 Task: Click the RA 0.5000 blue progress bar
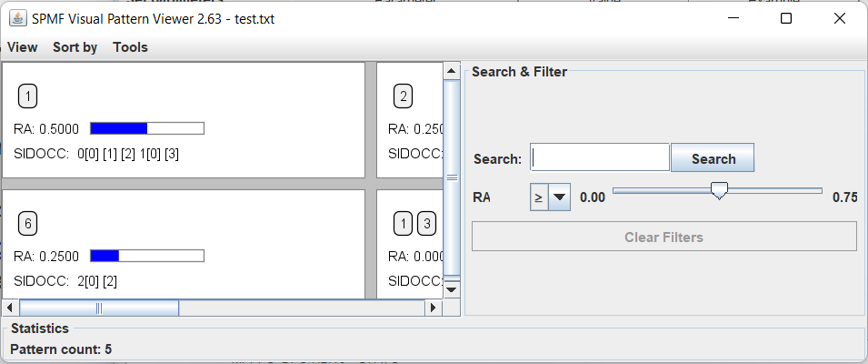[x=146, y=128]
